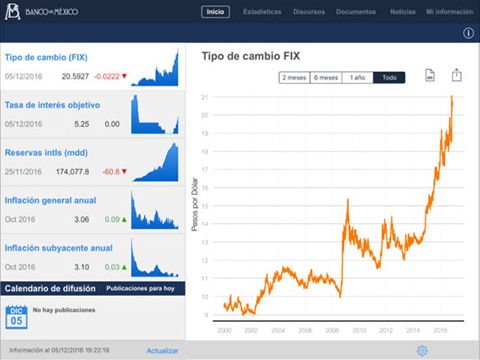Open the Estadísticas tab
The width and height of the screenshot is (480, 360).
[262, 12]
